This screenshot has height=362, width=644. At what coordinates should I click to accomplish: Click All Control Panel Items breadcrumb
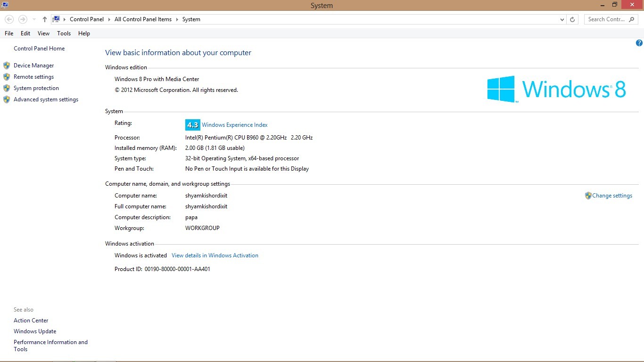click(143, 19)
